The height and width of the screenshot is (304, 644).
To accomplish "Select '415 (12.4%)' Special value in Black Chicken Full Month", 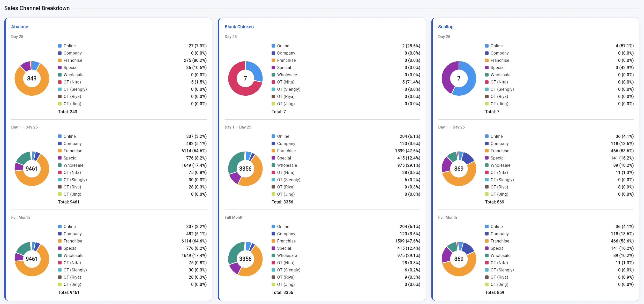I will click(x=409, y=248).
